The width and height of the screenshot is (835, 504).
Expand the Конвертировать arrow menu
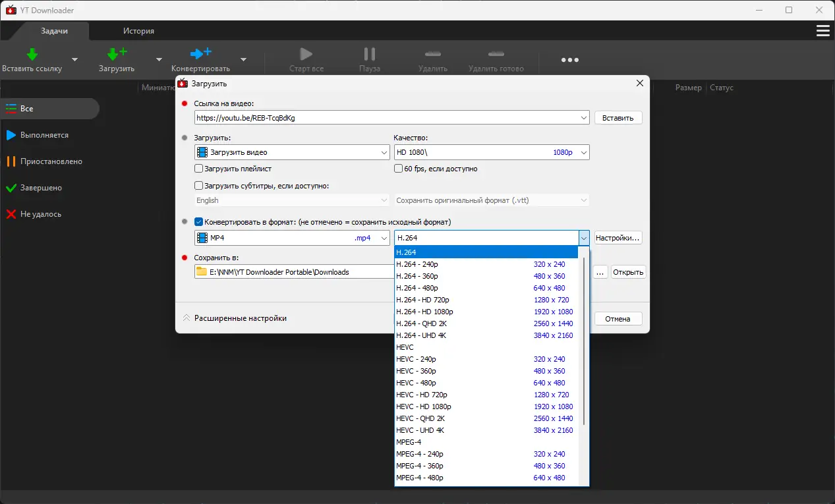pyautogui.click(x=243, y=60)
